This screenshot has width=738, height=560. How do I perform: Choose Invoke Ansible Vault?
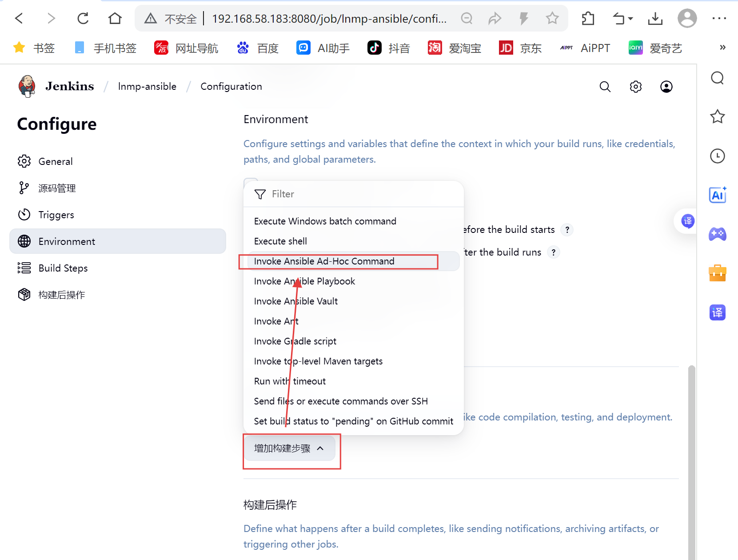tap(354, 301)
